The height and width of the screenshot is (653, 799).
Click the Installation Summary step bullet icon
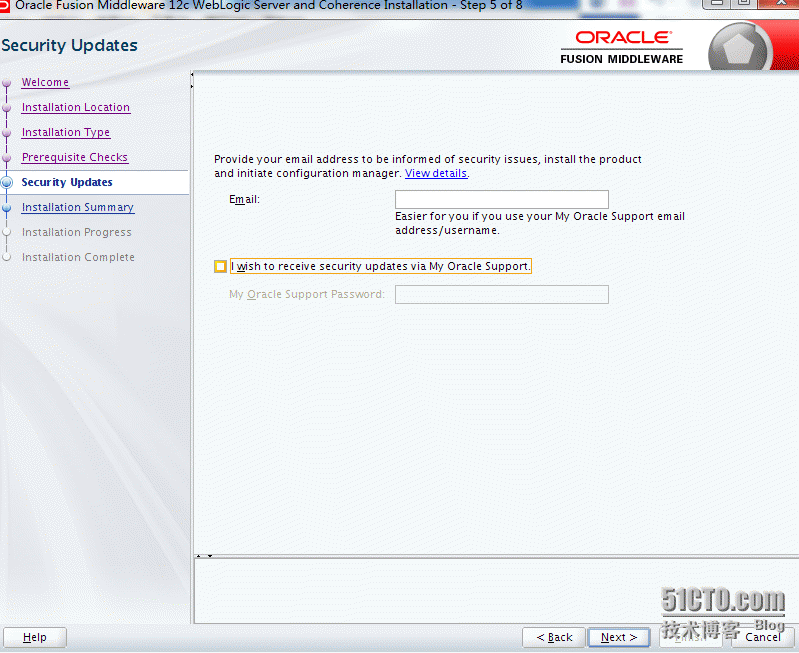coord(7,208)
